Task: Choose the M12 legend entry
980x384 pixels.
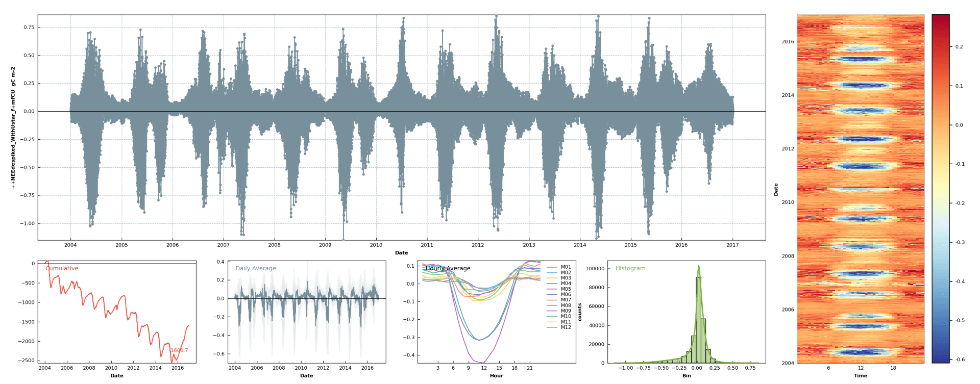Action: tap(559, 327)
